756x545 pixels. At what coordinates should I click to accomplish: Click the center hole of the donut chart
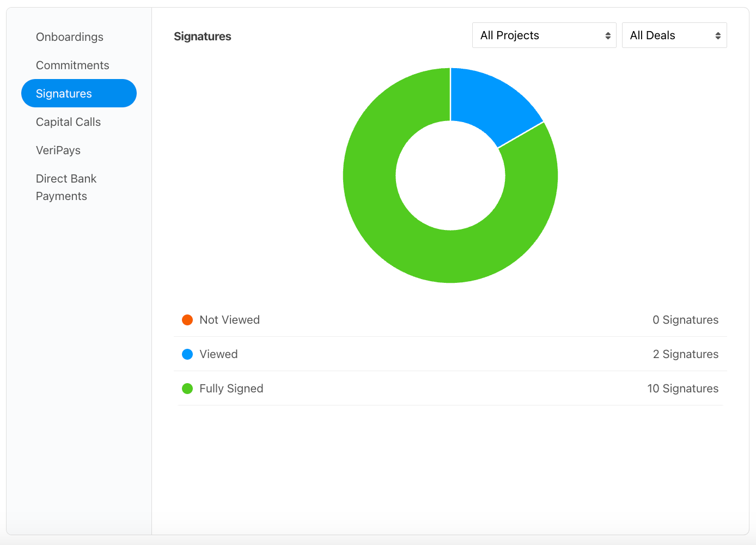[450, 175]
